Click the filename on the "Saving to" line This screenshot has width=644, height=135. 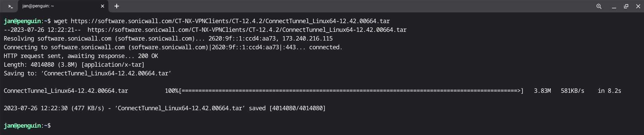(106, 73)
